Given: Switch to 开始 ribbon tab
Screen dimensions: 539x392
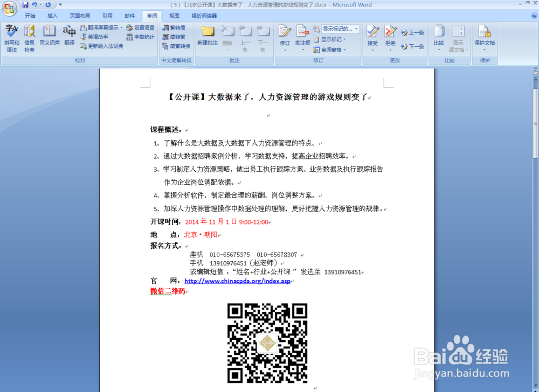Looking at the screenshot, I should pos(30,16).
